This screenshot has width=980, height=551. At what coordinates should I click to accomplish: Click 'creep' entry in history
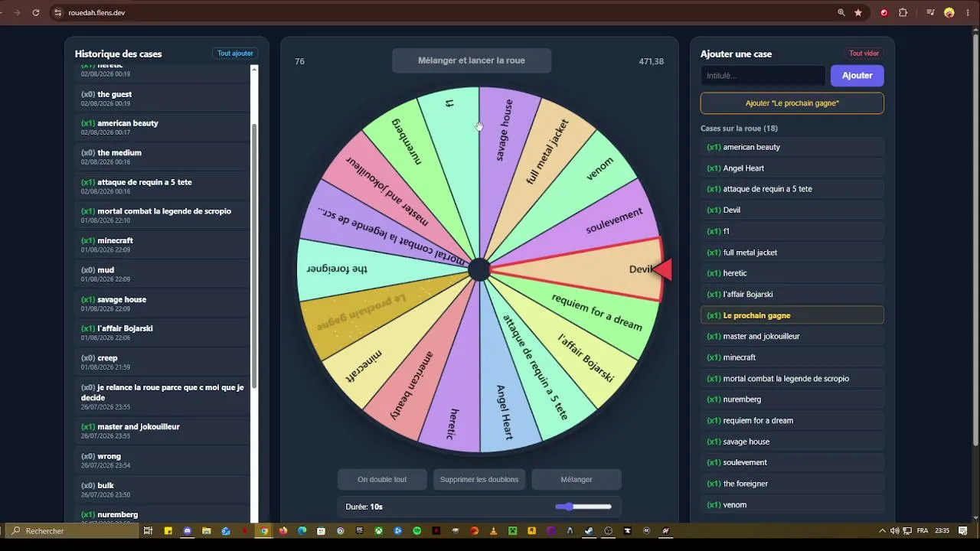click(162, 362)
